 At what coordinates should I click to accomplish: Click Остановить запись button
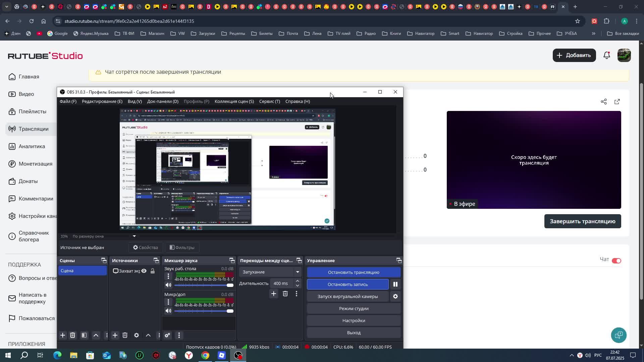point(347,284)
